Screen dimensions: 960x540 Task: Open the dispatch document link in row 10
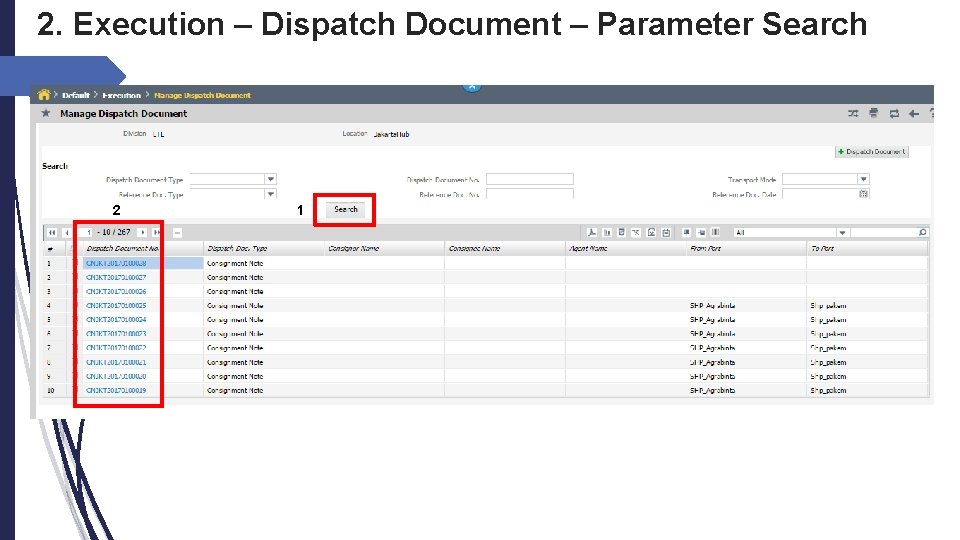pos(116,391)
